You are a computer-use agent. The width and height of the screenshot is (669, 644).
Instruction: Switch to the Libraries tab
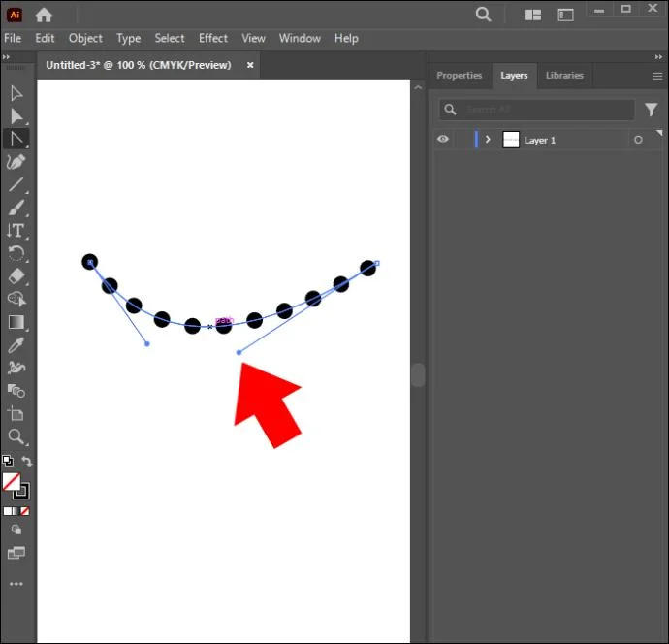(564, 76)
